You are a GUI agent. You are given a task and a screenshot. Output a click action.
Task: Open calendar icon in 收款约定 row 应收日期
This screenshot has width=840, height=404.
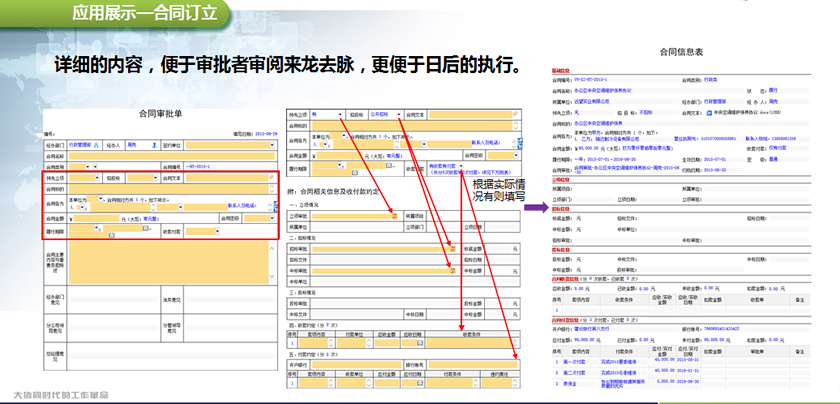coord(420,343)
